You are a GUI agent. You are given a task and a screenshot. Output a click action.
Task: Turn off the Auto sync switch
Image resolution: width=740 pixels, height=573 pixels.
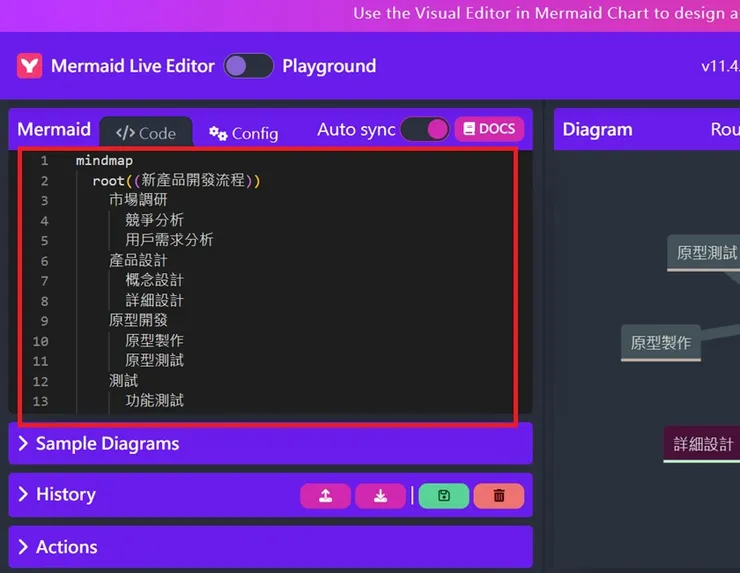tap(425, 129)
